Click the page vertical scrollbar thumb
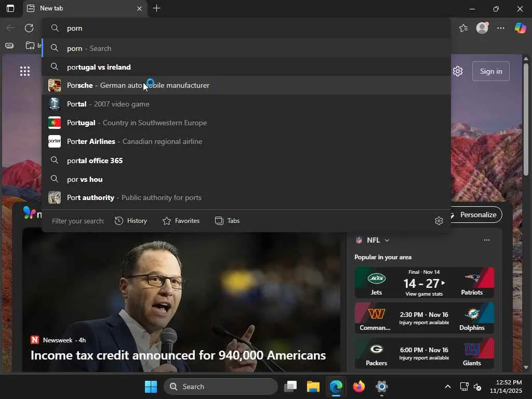Screen dimensions: 532x399 pyautogui.click(x=526, y=119)
